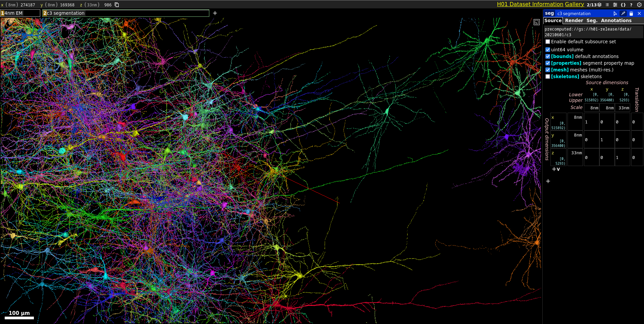644x324 pixels.
Task: Open the selection details list icon
Action: pyautogui.click(x=607, y=5)
